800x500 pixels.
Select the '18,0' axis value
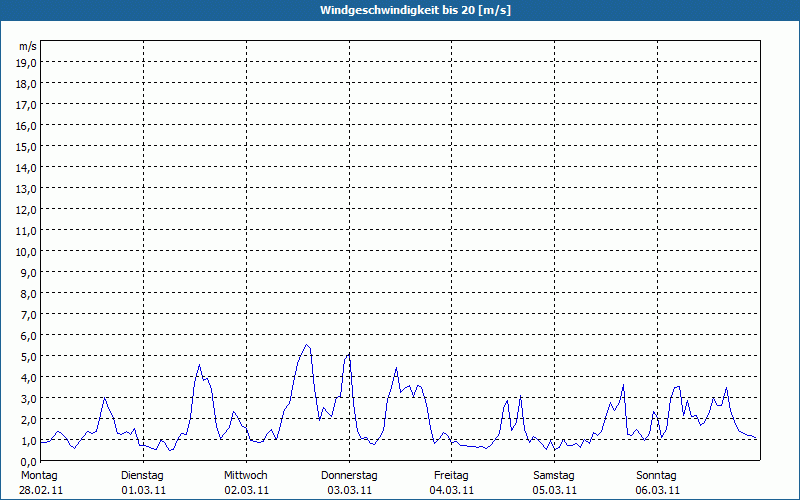[27, 84]
